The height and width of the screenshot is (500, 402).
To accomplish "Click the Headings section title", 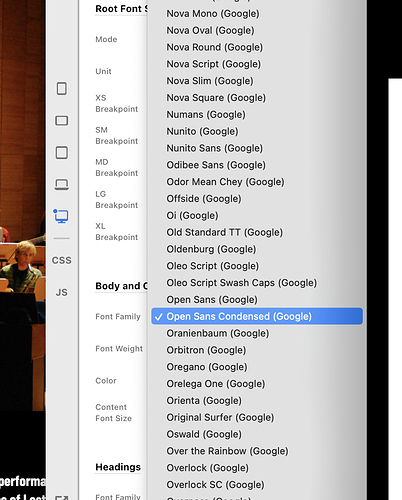I will coord(118,467).
